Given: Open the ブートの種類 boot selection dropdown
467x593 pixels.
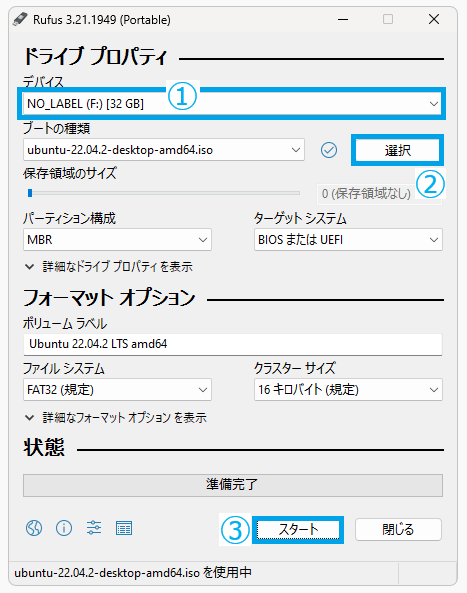Looking at the screenshot, I should click(x=164, y=150).
